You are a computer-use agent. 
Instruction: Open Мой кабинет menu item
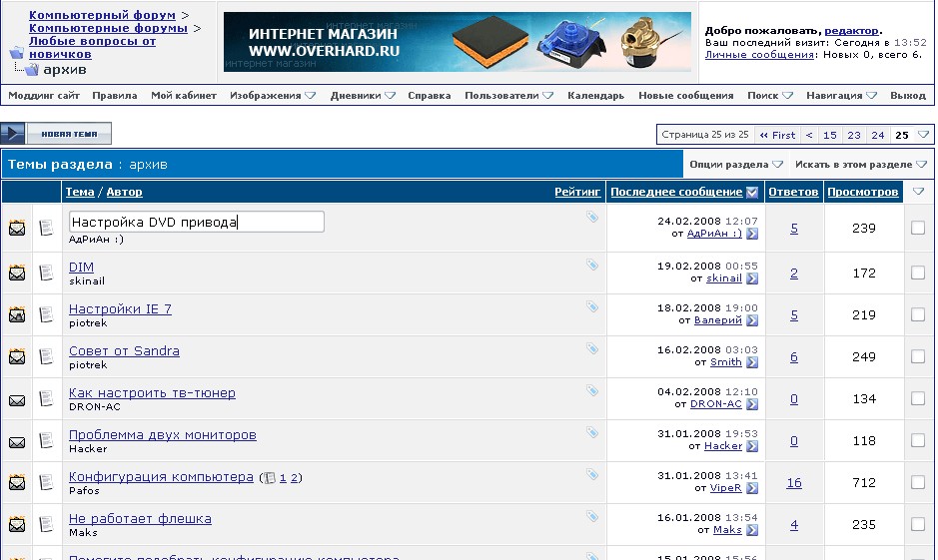pyautogui.click(x=184, y=96)
